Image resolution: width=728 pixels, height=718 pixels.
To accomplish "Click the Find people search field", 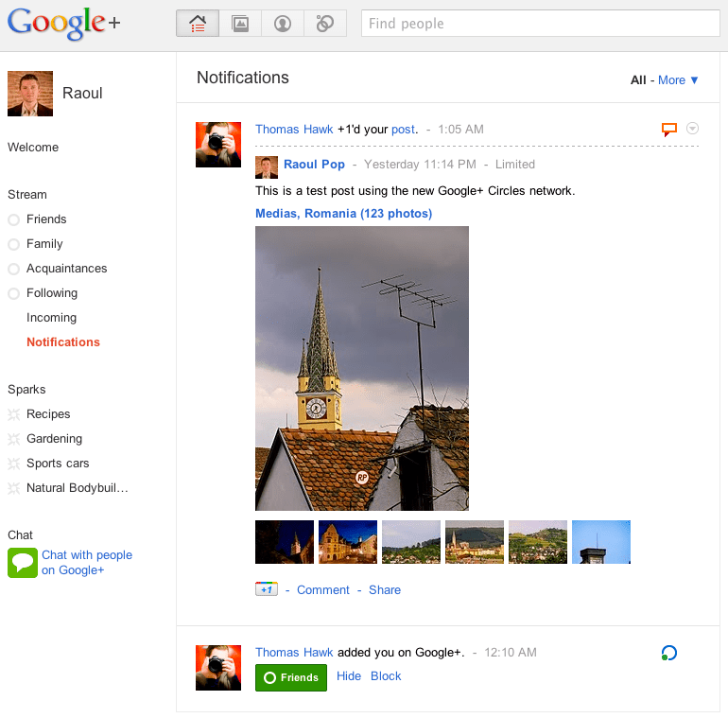I will 540,24.
